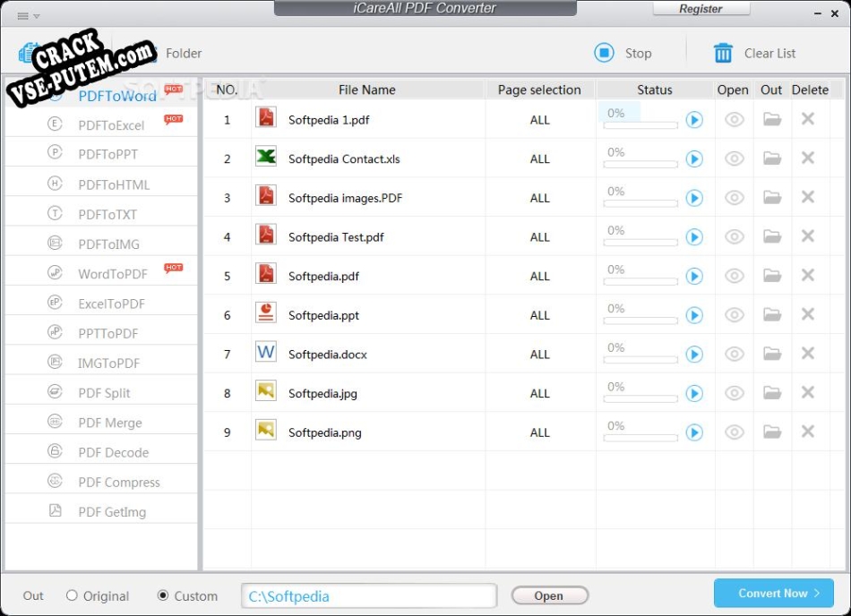This screenshot has height=616, width=851.
Task: Click PowerPoint icon of Softpedia.ppt
Action: click(266, 312)
